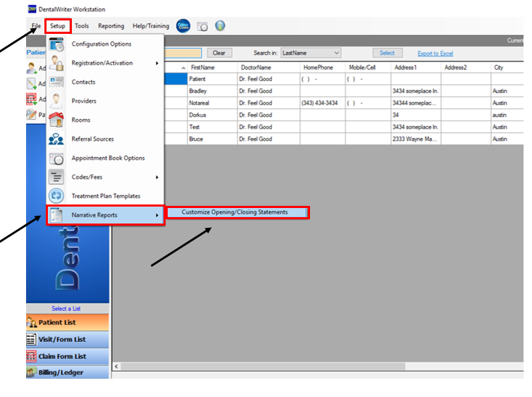Open the Claim Form List panel
Image resolution: width=532 pixels, height=397 pixels.
[x=68, y=356]
